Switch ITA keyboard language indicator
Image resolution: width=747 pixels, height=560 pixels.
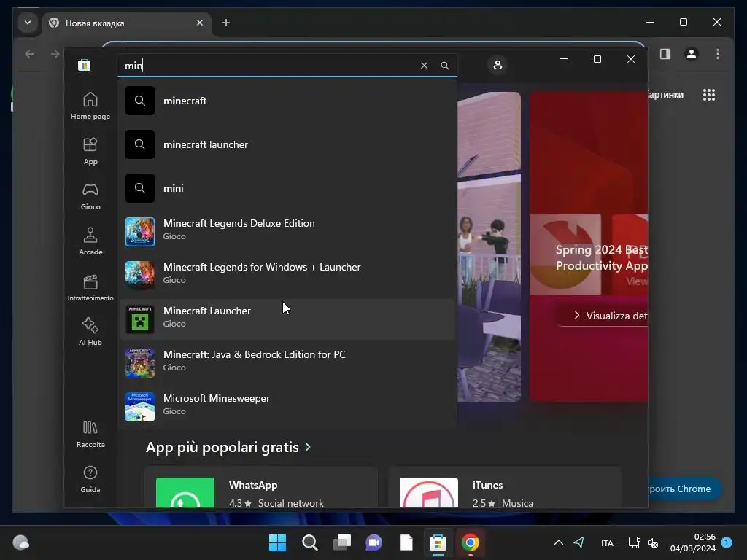607,542
